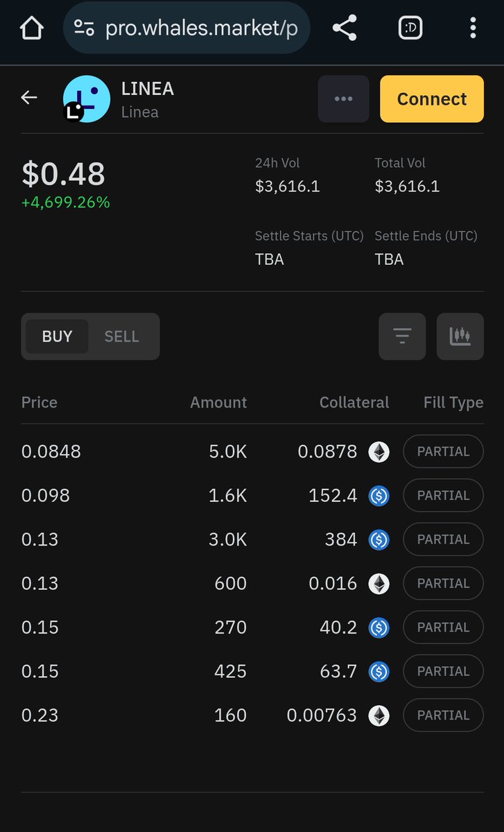Click PARTIAL in the 40.2 collateral row
Image resolution: width=504 pixels, height=832 pixels.
[443, 627]
